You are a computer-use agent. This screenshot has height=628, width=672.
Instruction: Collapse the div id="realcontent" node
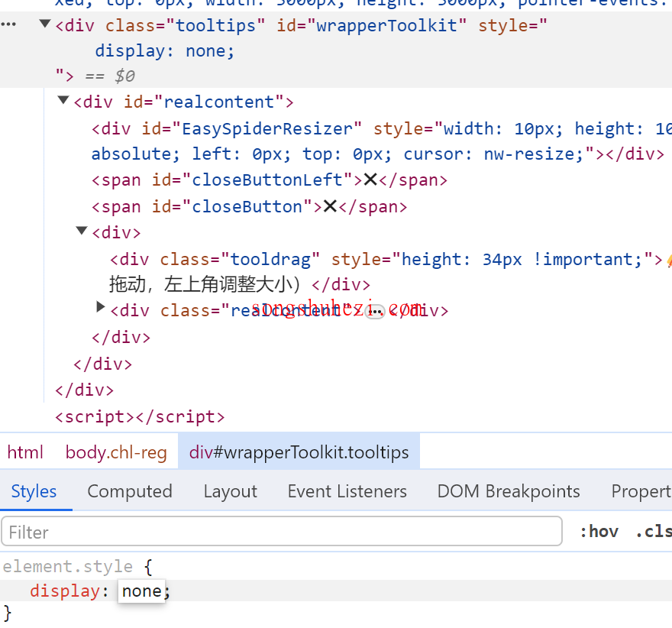click(x=63, y=100)
